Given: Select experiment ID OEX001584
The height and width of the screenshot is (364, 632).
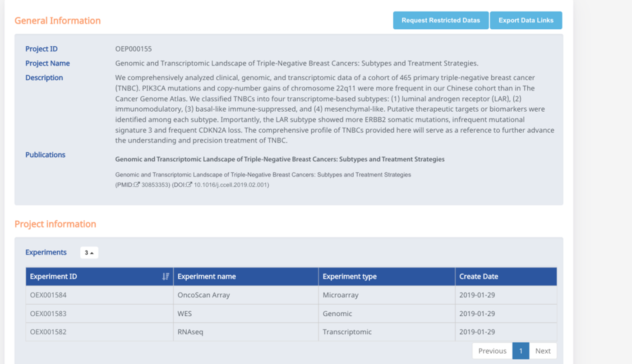Looking at the screenshot, I should pyautogui.click(x=48, y=295).
